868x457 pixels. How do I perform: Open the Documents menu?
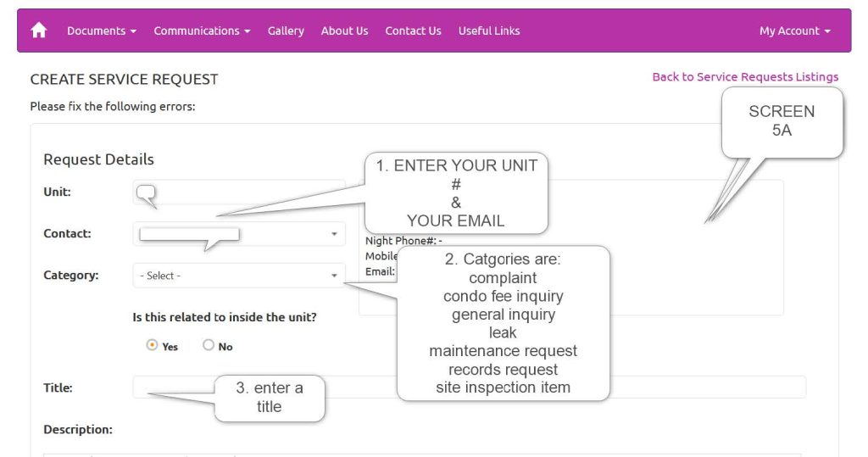pos(102,31)
